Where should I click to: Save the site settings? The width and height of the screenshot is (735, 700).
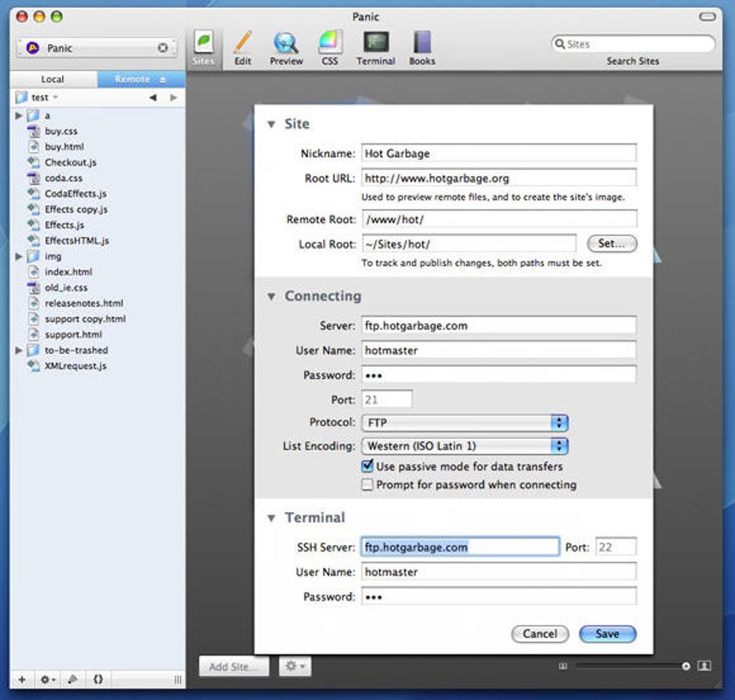[607, 634]
